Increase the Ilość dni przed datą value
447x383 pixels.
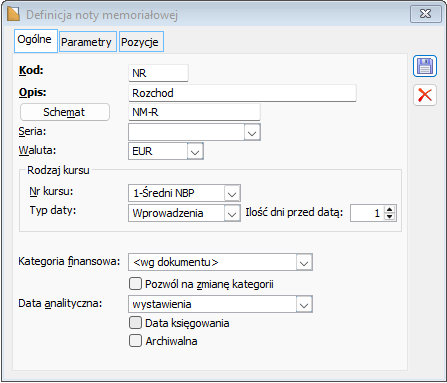pos(389,210)
